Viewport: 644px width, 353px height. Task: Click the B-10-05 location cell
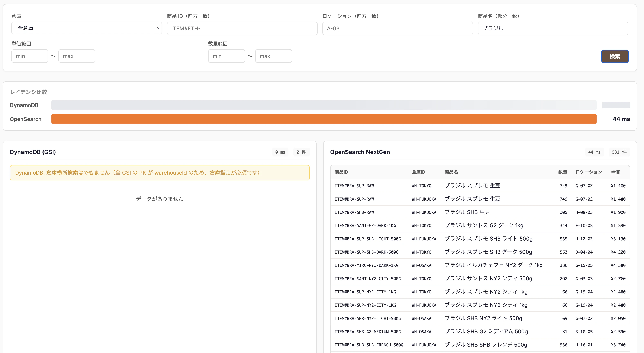pos(584,332)
